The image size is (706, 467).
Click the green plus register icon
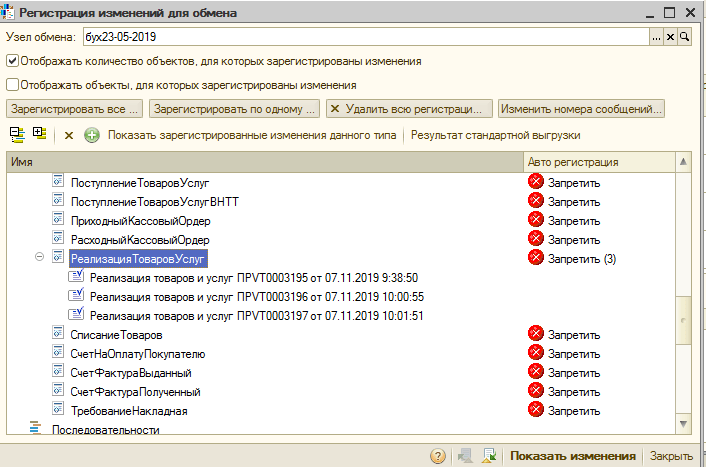tap(92, 135)
